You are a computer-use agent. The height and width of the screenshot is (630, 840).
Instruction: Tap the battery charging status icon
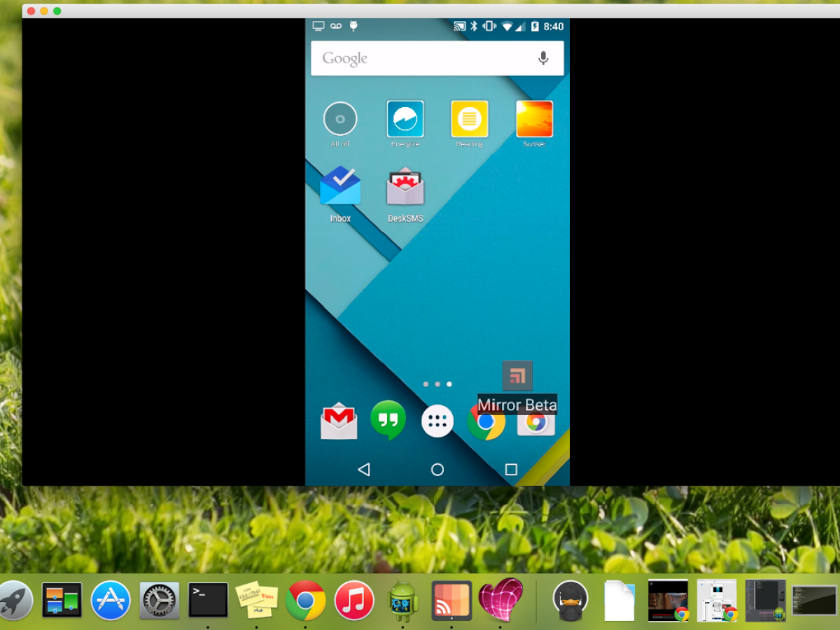click(535, 27)
